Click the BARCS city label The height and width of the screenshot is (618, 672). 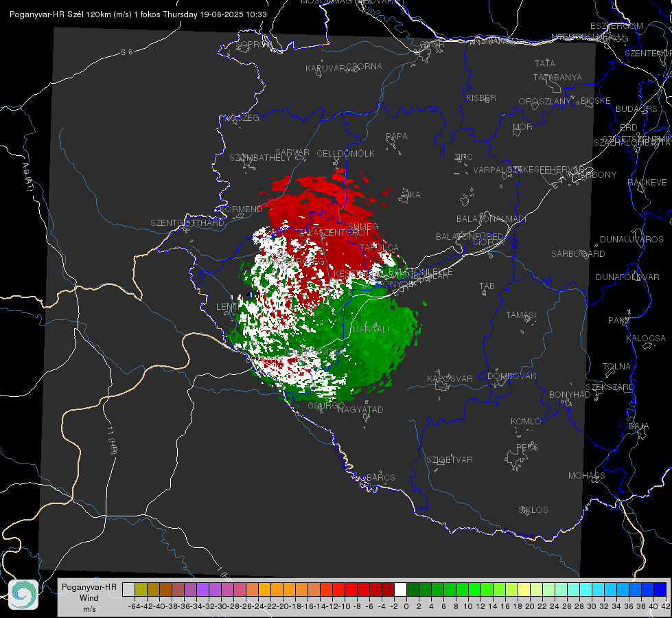click(380, 478)
